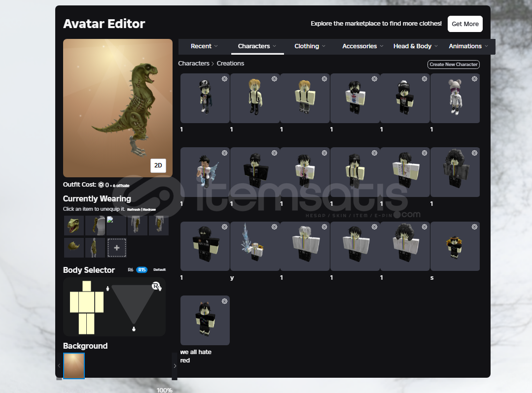
Task: Click the small-figure icon at the triangle's left corner
Action: coord(107,288)
